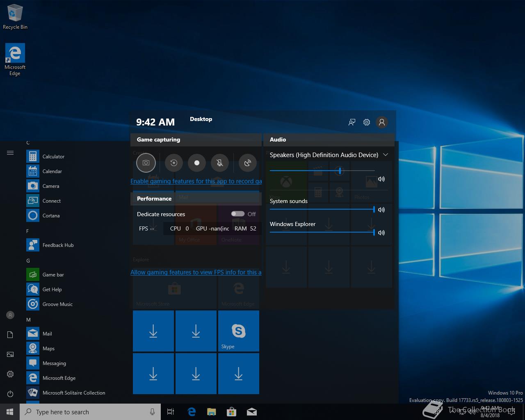Select Microsoft Edge desktop shortcut
This screenshot has width=525, height=420.
point(15,60)
